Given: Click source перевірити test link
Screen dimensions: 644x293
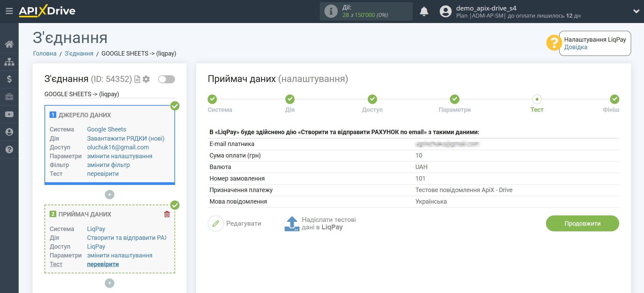Looking at the screenshot, I should (x=103, y=174).
